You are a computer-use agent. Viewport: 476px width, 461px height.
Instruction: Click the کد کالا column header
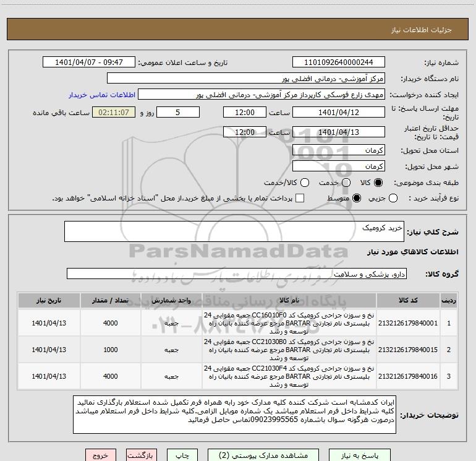click(408, 301)
